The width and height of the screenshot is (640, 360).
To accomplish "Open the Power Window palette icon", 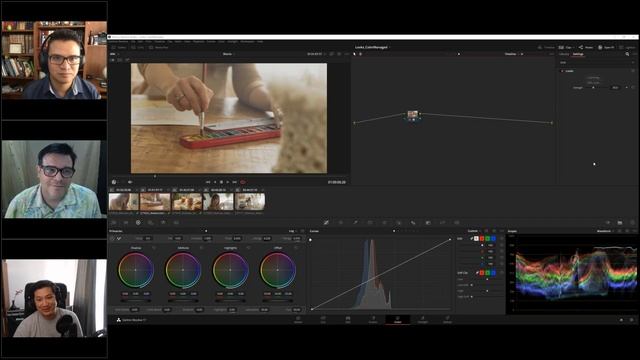I will pos(370,222).
